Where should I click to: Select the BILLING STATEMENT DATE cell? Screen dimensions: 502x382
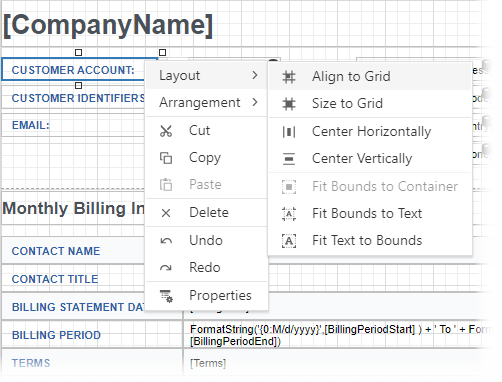pos(73,307)
